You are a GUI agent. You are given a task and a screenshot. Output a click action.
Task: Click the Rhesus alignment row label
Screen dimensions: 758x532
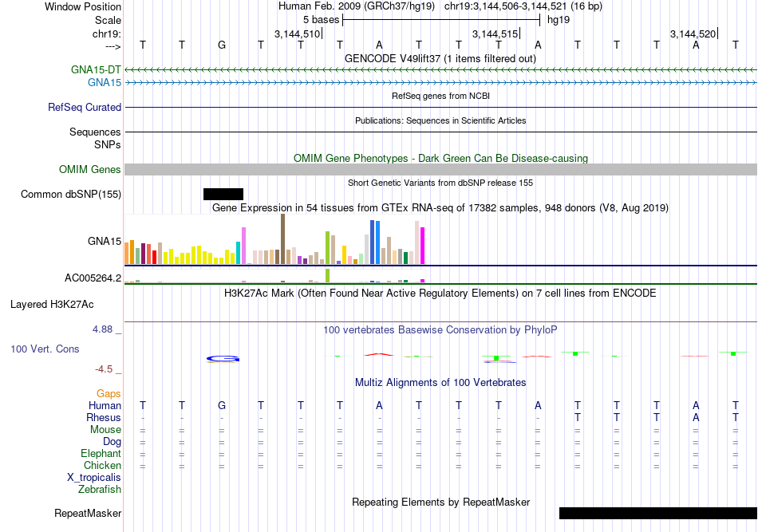(104, 417)
